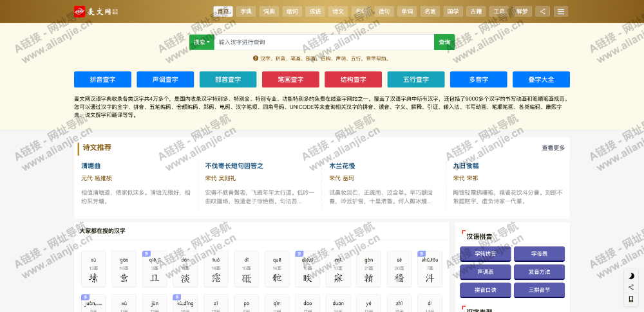
Task: Toggle dark mode with the moon icon
Action: tap(631, 276)
